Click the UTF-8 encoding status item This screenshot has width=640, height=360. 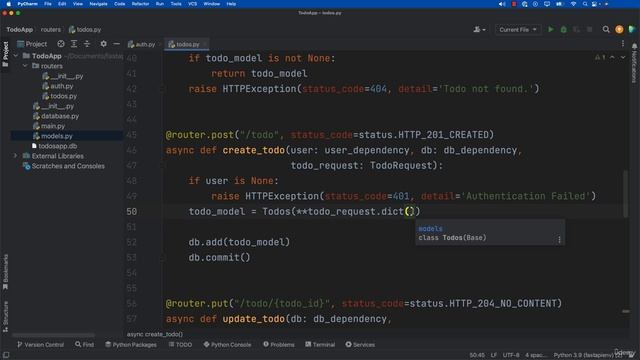pos(511,355)
